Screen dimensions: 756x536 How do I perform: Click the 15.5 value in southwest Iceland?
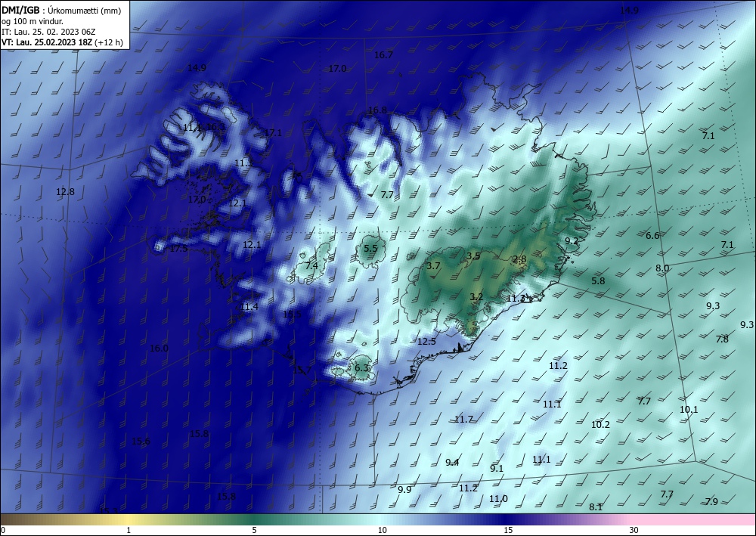coord(292,314)
